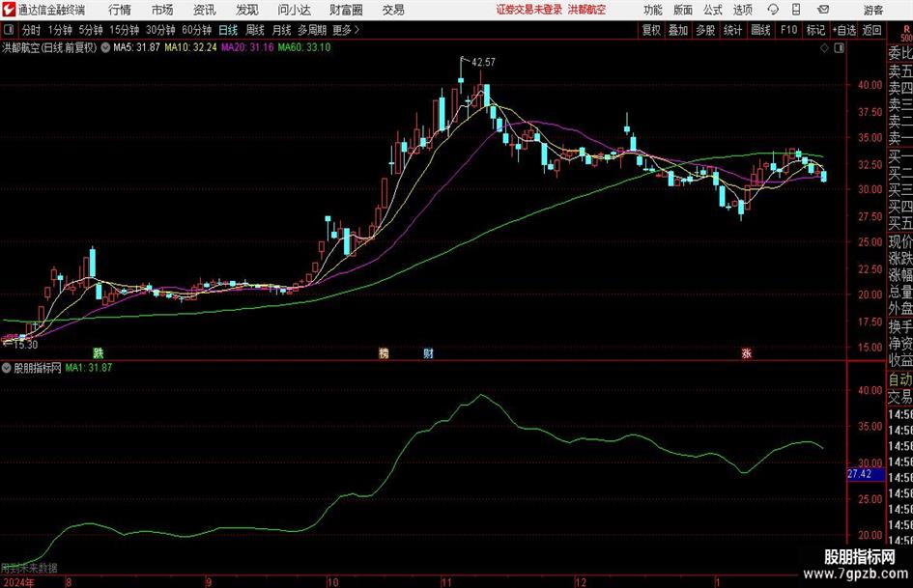Viewport: 913px width, 588px height.
Task: Click the MA20: 31.16 indicator value
Action: (247, 47)
